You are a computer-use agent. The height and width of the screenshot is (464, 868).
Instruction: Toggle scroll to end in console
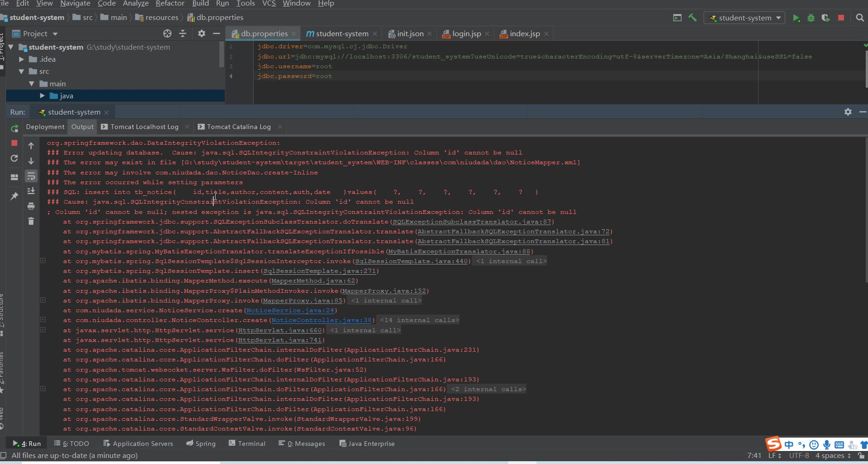(31, 191)
